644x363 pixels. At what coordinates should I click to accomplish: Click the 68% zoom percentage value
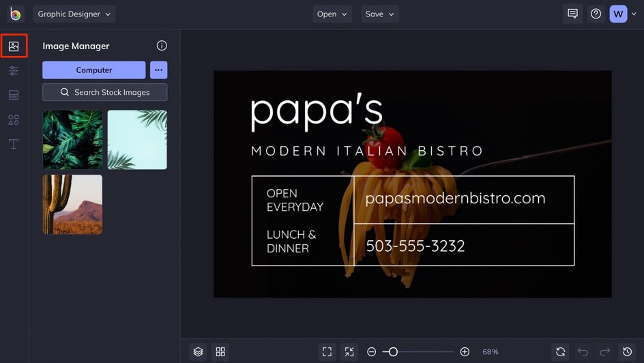point(491,352)
